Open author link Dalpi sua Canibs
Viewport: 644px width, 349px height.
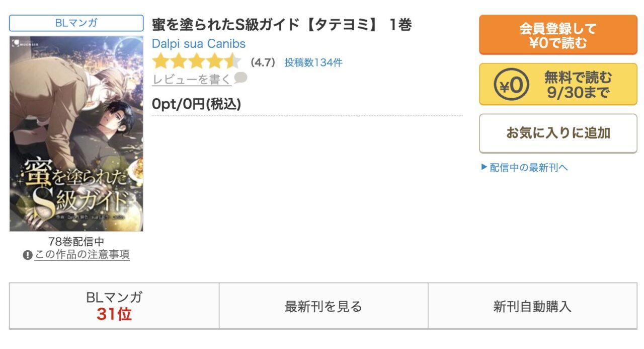point(199,44)
